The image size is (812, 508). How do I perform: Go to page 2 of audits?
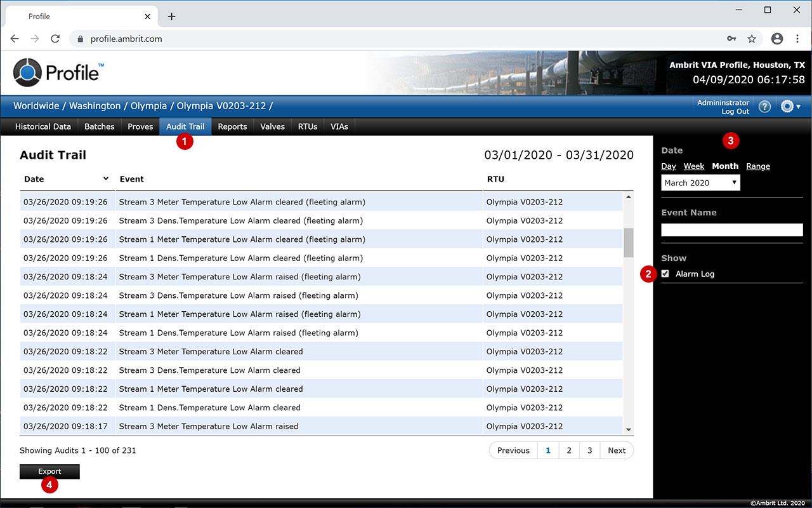point(569,450)
